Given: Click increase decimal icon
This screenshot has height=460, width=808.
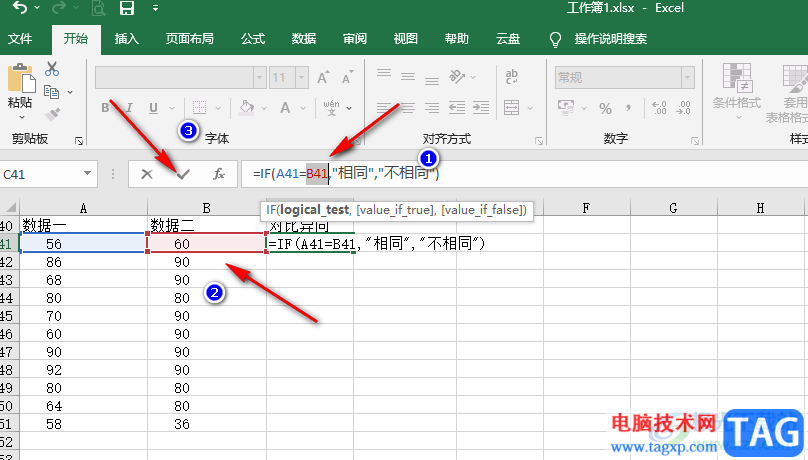Looking at the screenshot, I should point(659,108).
